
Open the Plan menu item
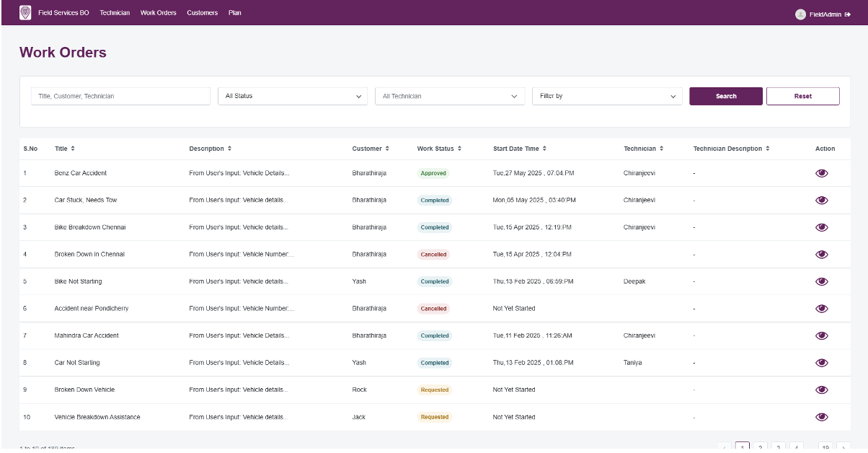tap(235, 13)
